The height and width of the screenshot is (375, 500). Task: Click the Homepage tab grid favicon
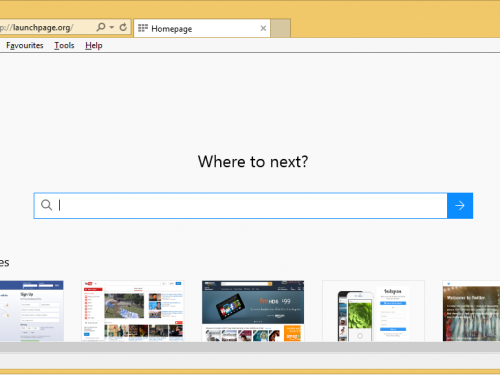[143, 28]
